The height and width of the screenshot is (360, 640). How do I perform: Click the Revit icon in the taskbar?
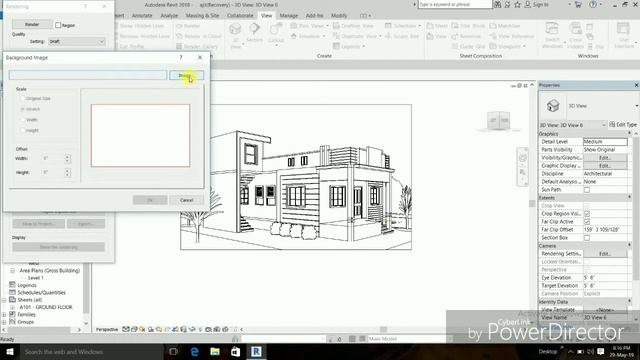[x=256, y=351]
